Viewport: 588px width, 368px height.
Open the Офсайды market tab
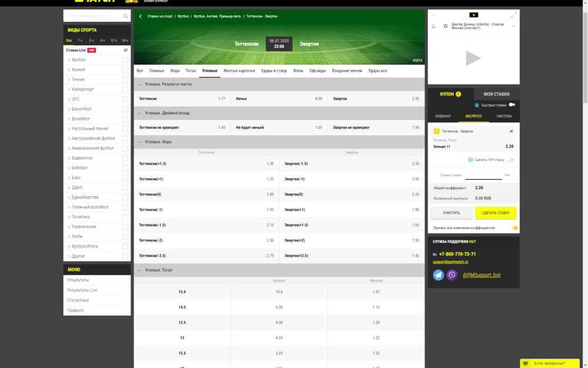tap(318, 71)
